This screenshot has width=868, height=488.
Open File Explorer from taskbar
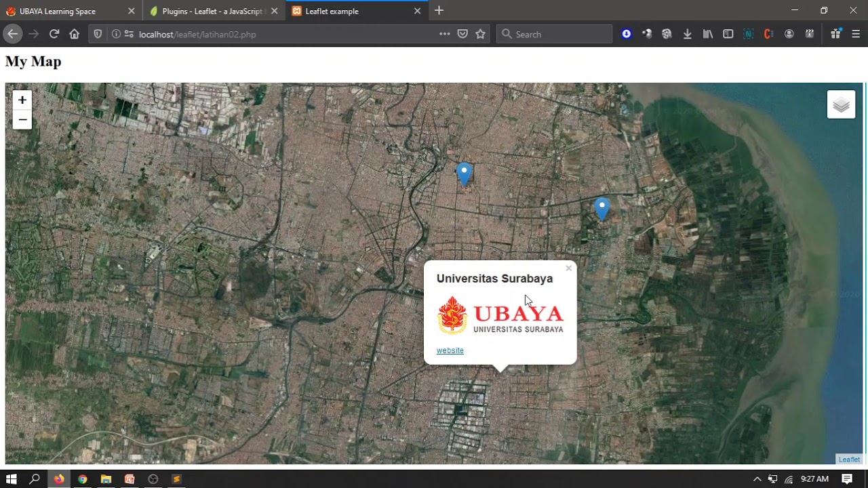106,479
